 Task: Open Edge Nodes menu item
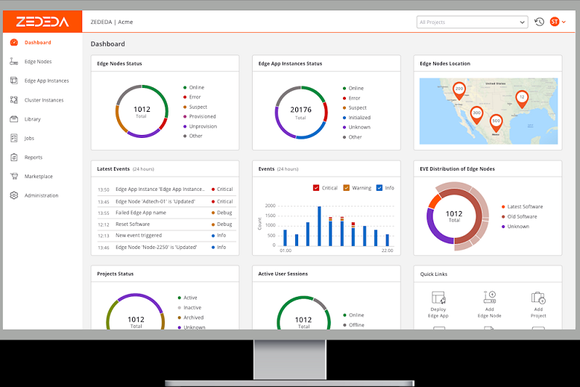pyautogui.click(x=38, y=61)
